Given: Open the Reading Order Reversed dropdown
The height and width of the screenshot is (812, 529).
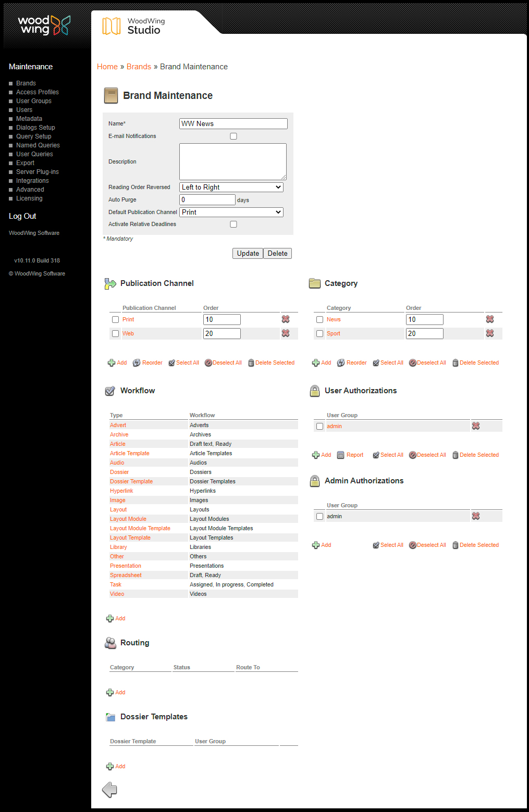Looking at the screenshot, I should tap(231, 187).
